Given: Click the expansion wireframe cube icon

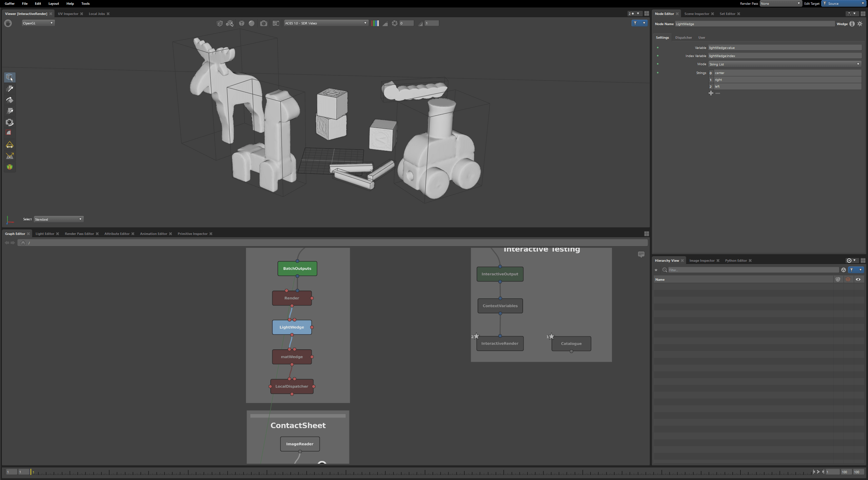Looking at the screenshot, I should point(219,23).
